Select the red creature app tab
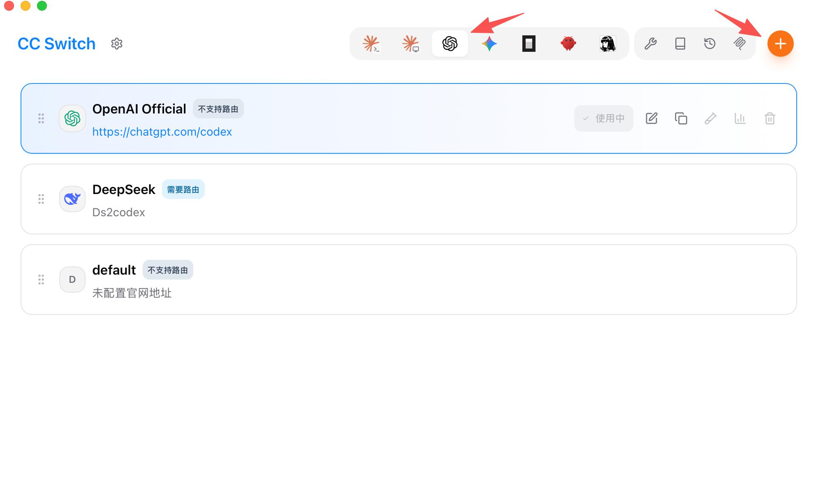The width and height of the screenshot is (816, 504). point(568,44)
